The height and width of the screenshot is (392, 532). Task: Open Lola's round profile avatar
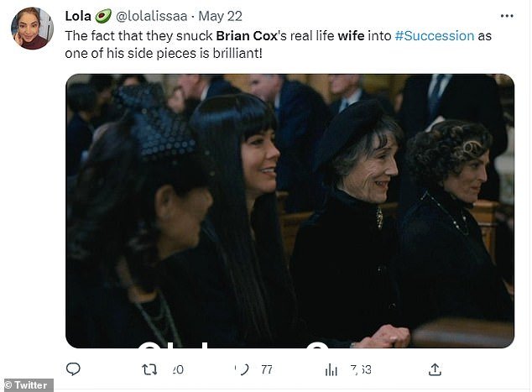(32, 29)
